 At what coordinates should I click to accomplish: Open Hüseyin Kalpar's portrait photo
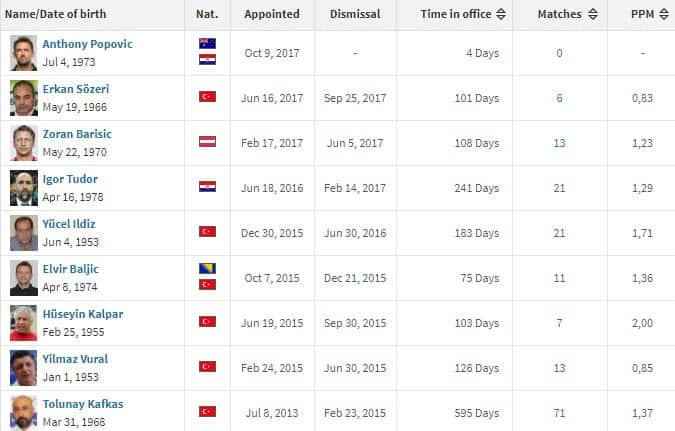[x=24, y=321]
